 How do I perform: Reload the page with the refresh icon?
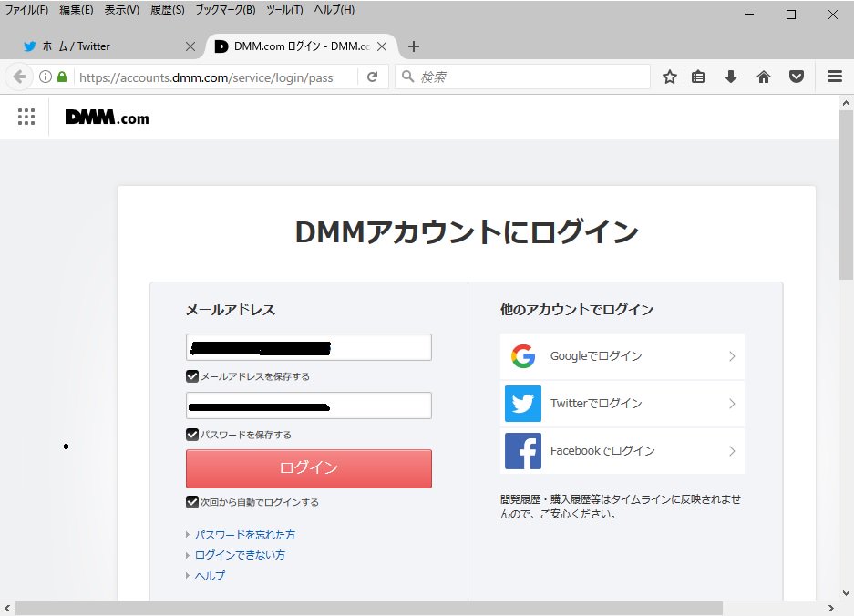(373, 77)
